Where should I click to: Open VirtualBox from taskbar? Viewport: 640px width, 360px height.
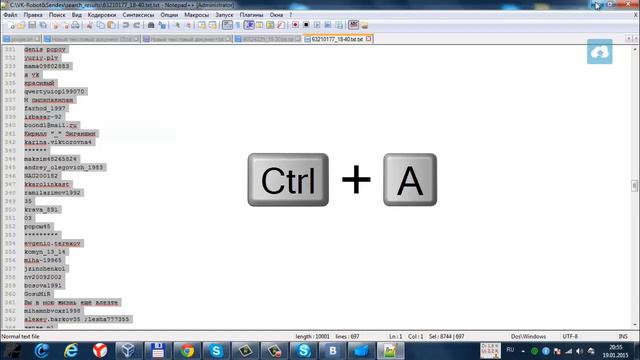coord(129,351)
